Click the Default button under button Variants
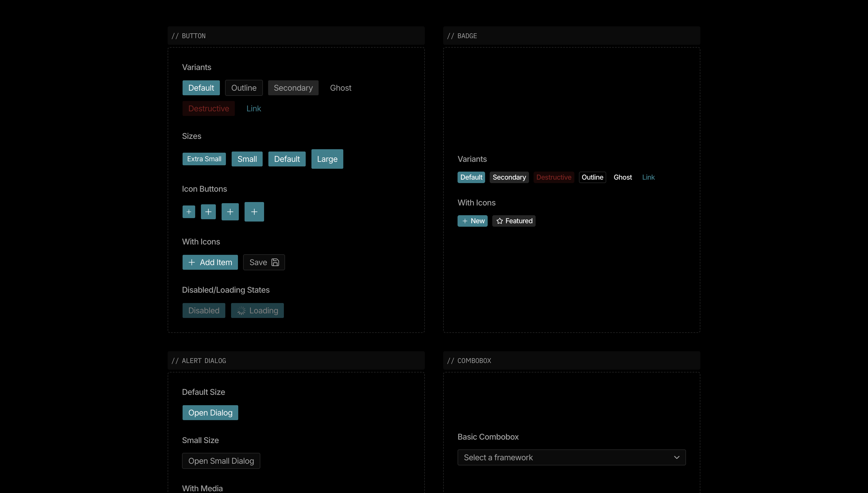Screen dimensions: 868x493 (x=201, y=88)
